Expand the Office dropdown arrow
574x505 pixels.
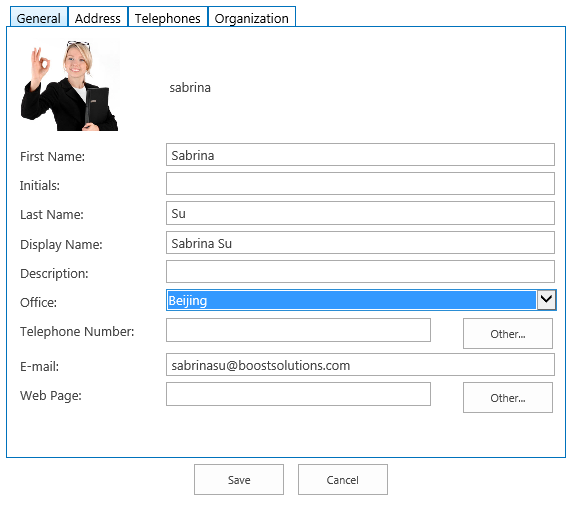click(x=546, y=300)
